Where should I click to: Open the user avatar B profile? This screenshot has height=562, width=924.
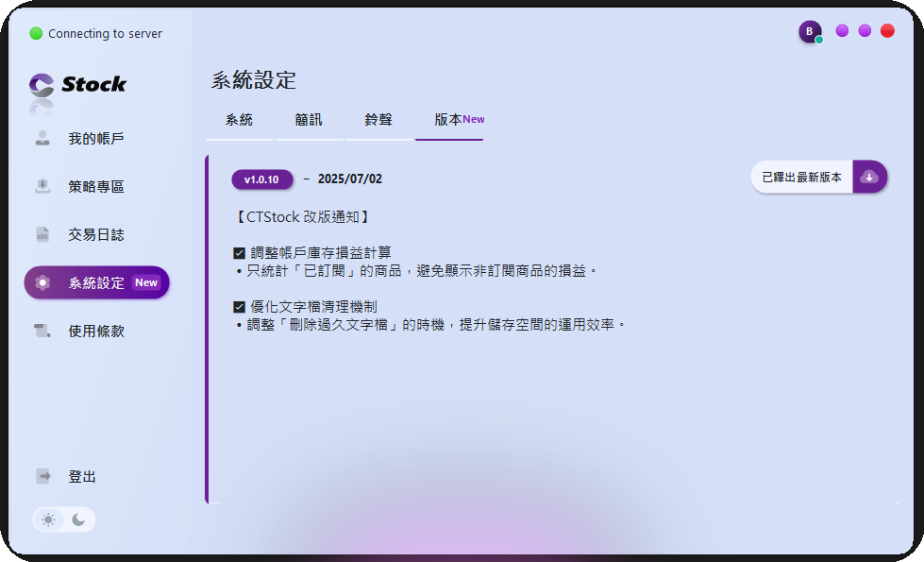pyautogui.click(x=810, y=31)
